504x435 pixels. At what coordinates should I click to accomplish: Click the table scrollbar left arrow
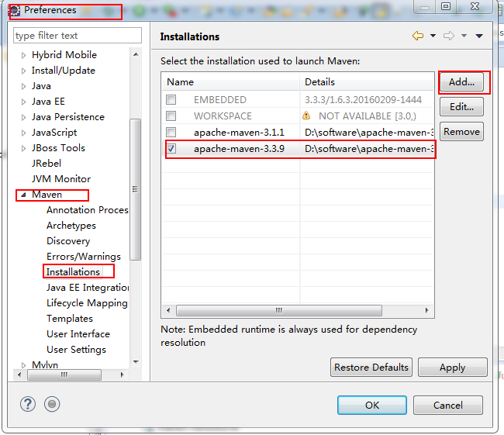coord(168,311)
